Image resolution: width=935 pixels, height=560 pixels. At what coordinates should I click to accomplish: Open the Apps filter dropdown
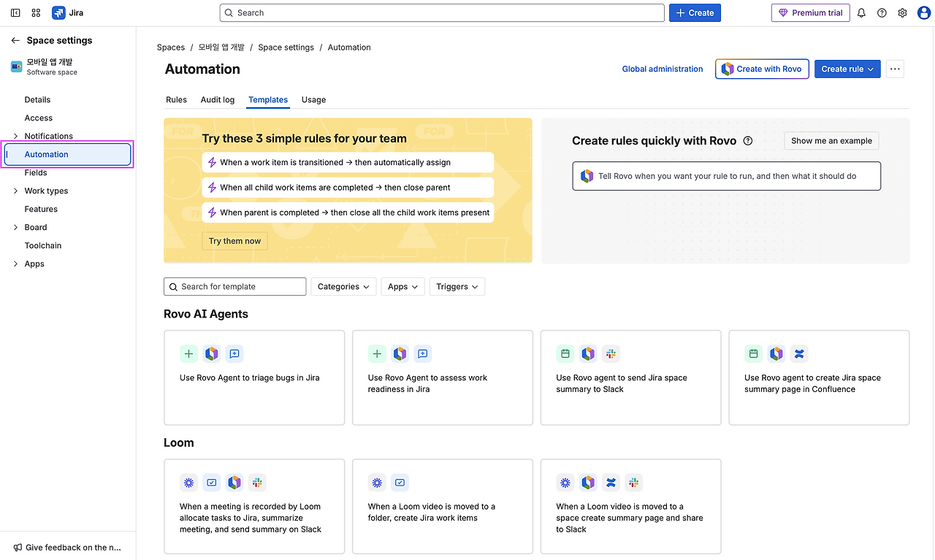point(402,287)
